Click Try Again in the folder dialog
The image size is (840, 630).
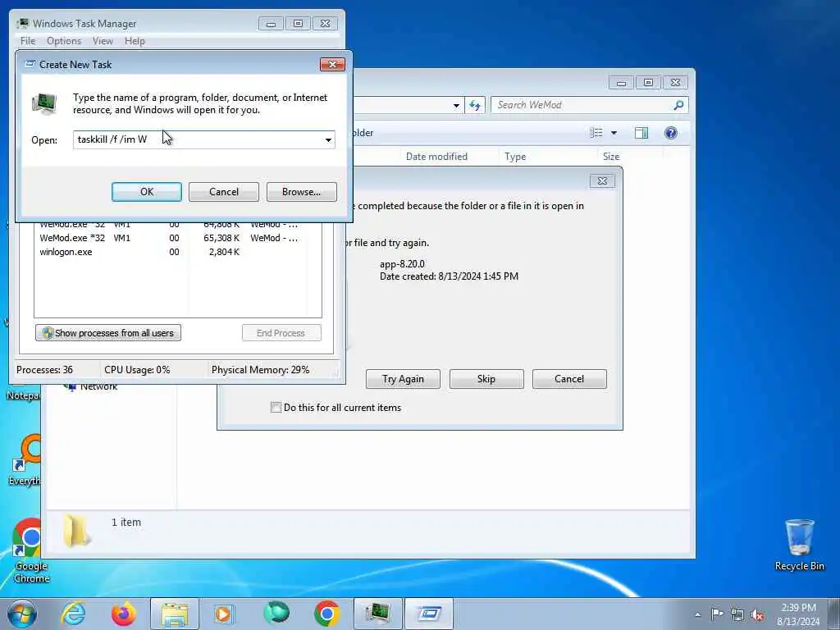pyautogui.click(x=403, y=379)
